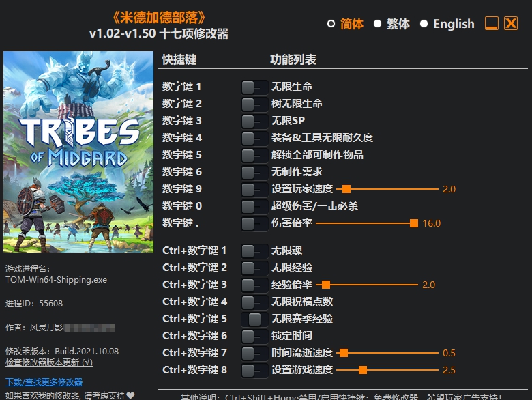This screenshot has width=532, height=400.
Task: Enable the 设置玩家速度 toggle
Action: [254, 190]
